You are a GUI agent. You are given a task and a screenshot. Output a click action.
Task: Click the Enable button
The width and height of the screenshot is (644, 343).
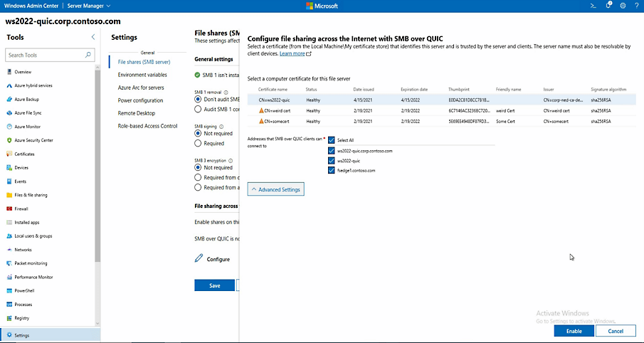click(574, 331)
